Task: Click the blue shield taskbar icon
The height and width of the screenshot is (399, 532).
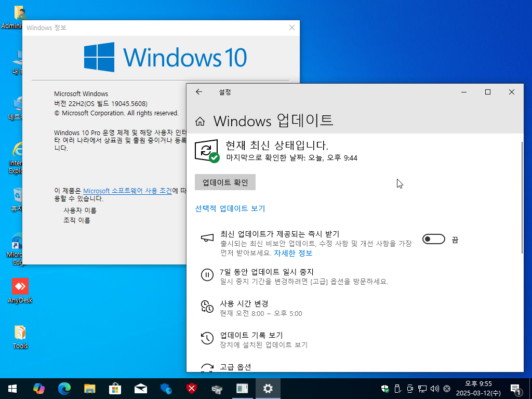Action: (166, 389)
